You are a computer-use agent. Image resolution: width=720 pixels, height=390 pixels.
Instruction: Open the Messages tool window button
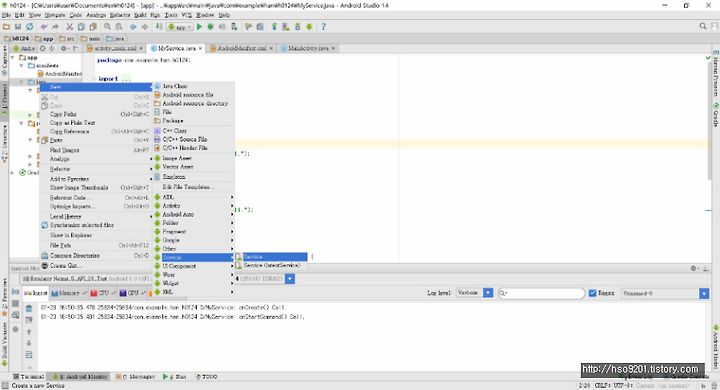pyautogui.click(x=135, y=377)
